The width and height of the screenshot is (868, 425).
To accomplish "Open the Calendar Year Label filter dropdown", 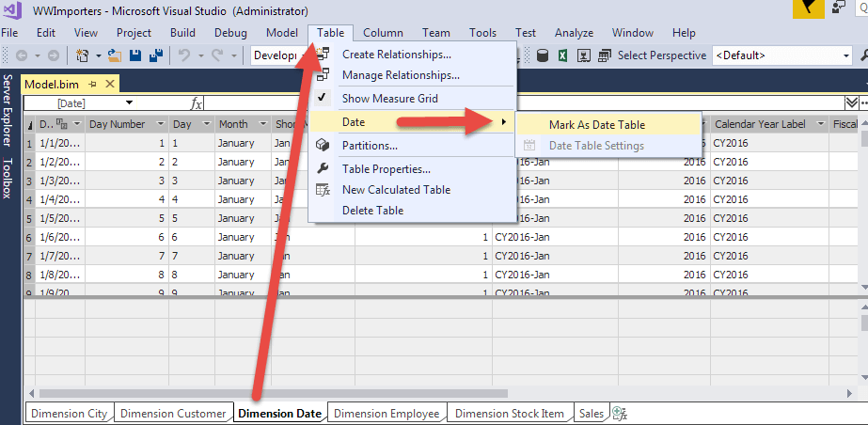I will coord(820,124).
